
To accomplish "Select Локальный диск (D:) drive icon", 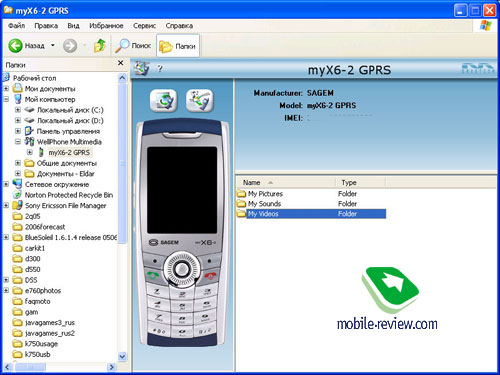I will tap(29, 121).
